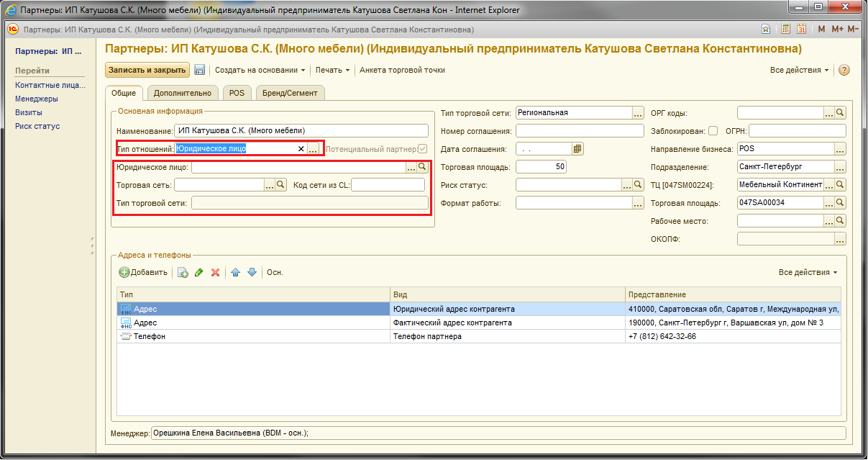Switch to the Дополнительно tab

pos(183,92)
